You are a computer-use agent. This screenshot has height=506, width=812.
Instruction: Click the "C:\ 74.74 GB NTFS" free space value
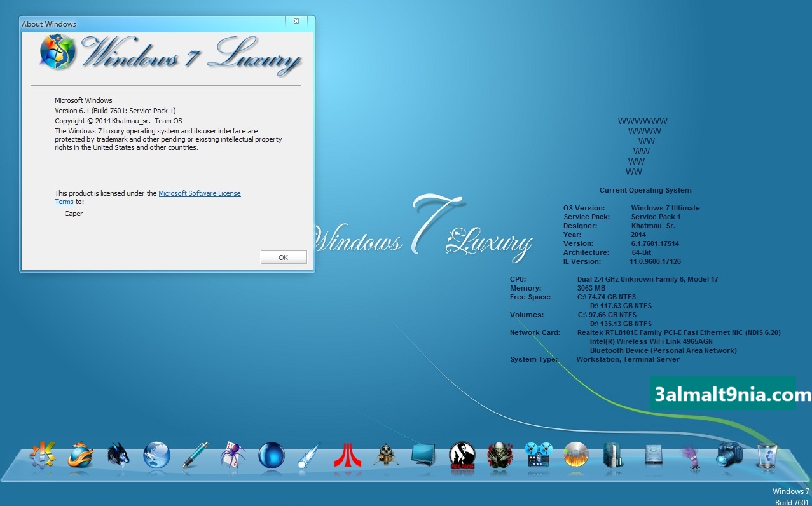click(x=607, y=297)
